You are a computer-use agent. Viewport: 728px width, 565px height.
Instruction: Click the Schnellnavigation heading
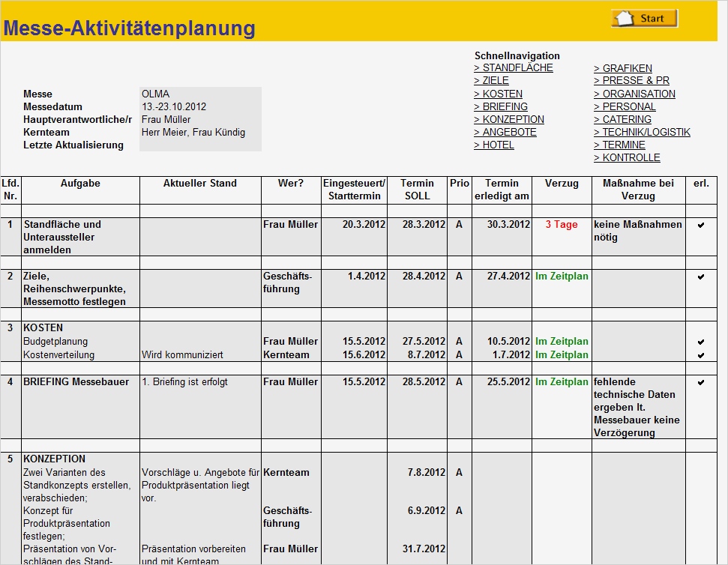[517, 55]
